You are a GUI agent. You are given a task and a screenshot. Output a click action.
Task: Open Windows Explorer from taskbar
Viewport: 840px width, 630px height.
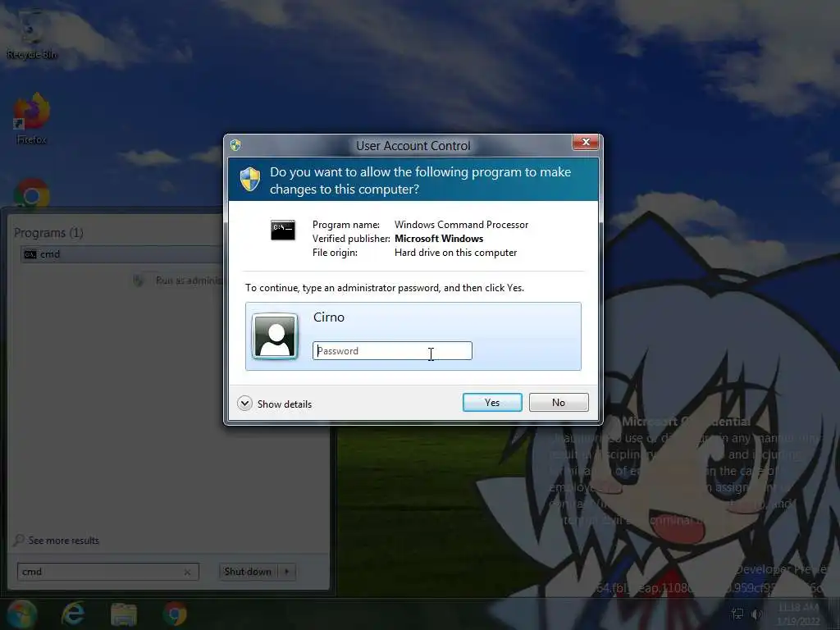click(124, 614)
